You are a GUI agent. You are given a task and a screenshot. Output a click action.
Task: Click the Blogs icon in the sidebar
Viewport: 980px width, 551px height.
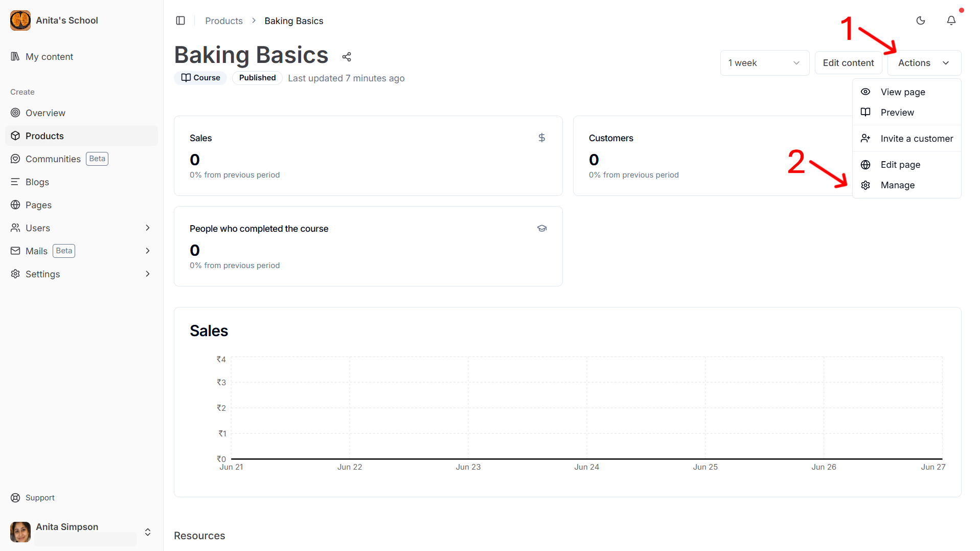tap(15, 182)
